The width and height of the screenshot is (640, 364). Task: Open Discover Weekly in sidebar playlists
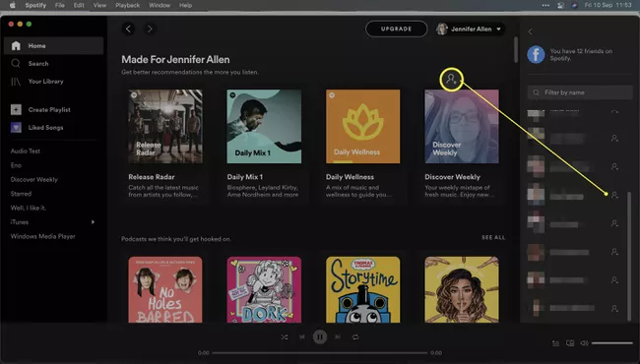[34, 179]
